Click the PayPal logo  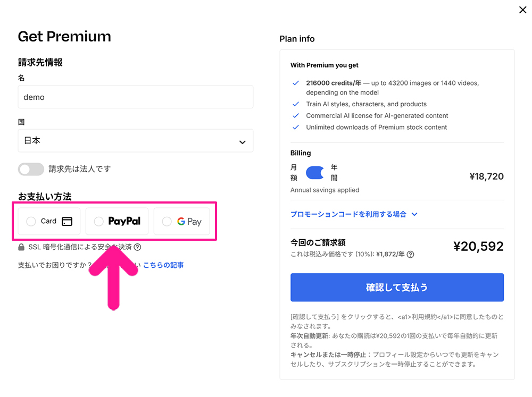pyautogui.click(x=124, y=221)
